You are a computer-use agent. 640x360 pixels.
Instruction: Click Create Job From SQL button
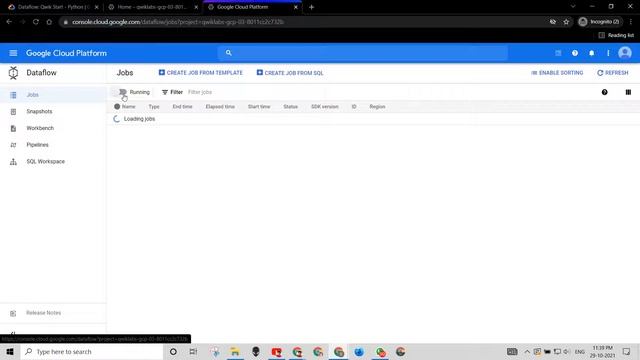[x=290, y=73]
